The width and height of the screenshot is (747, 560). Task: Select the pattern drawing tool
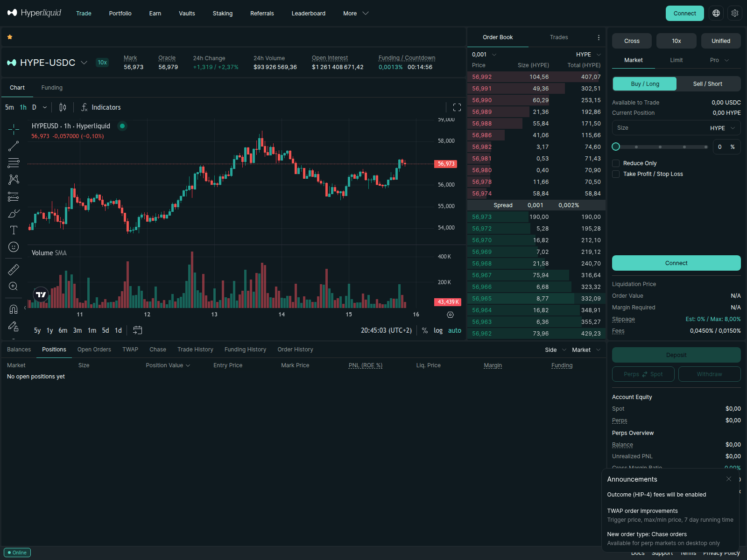coord(14,180)
